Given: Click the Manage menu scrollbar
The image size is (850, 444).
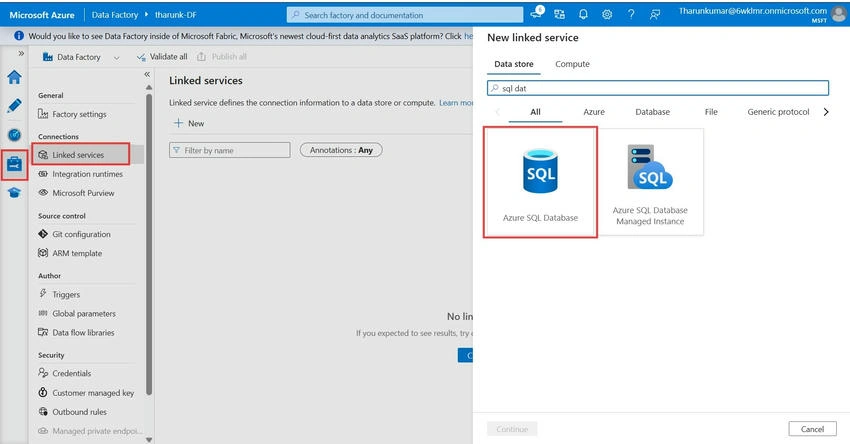Looking at the screenshot, I should 149,244.
